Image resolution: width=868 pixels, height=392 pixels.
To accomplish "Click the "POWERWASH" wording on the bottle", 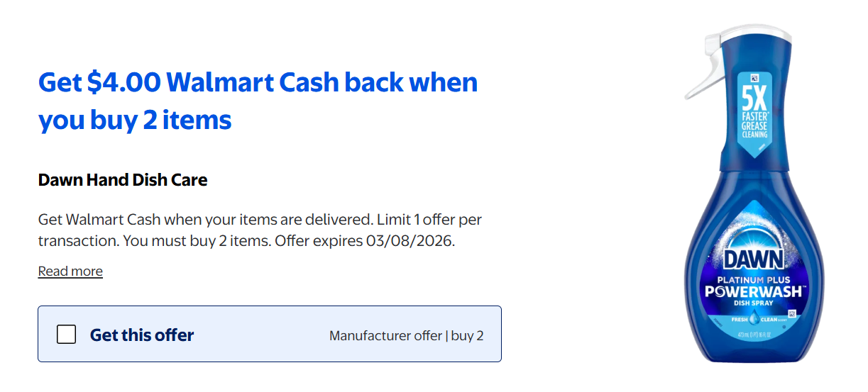I will 753,292.
